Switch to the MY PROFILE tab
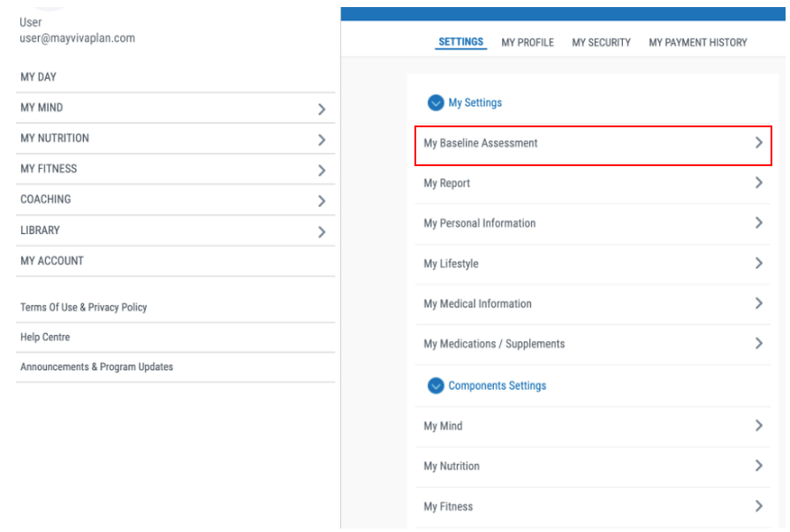This screenshot has height=532, width=790. [528, 42]
